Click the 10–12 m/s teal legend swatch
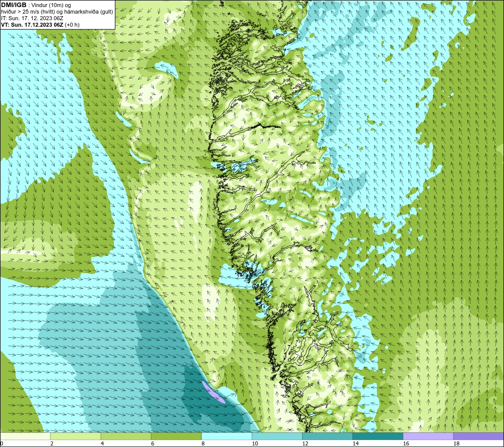The height and width of the screenshot is (447, 504). [x=277, y=436]
